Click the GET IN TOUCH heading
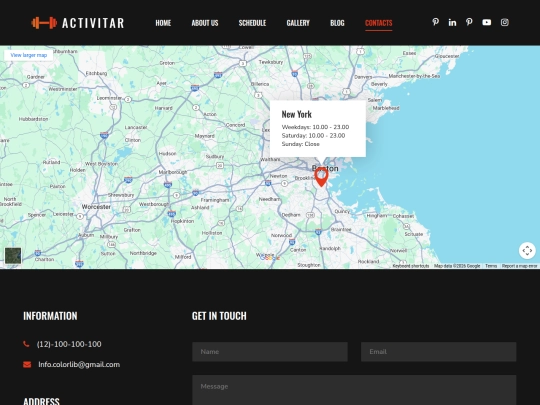The image size is (540, 405). click(x=219, y=316)
